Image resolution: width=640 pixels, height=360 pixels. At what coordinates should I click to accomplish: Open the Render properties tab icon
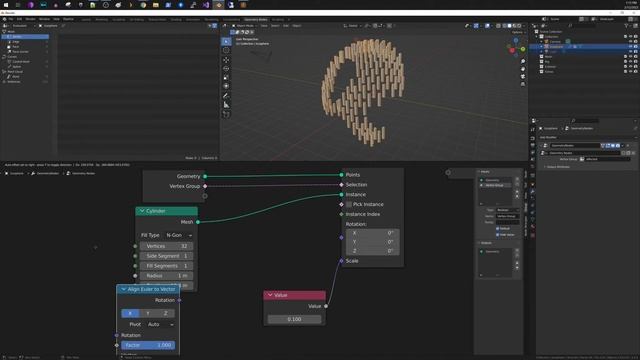click(533, 138)
